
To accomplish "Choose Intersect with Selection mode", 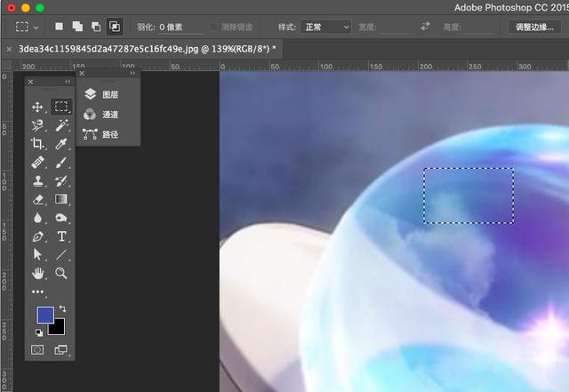I will (x=115, y=27).
